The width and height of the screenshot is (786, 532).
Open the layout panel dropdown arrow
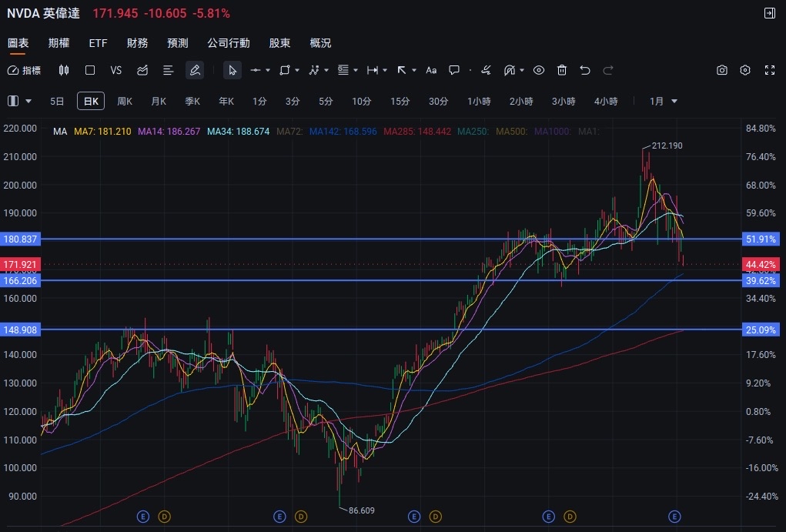click(29, 101)
